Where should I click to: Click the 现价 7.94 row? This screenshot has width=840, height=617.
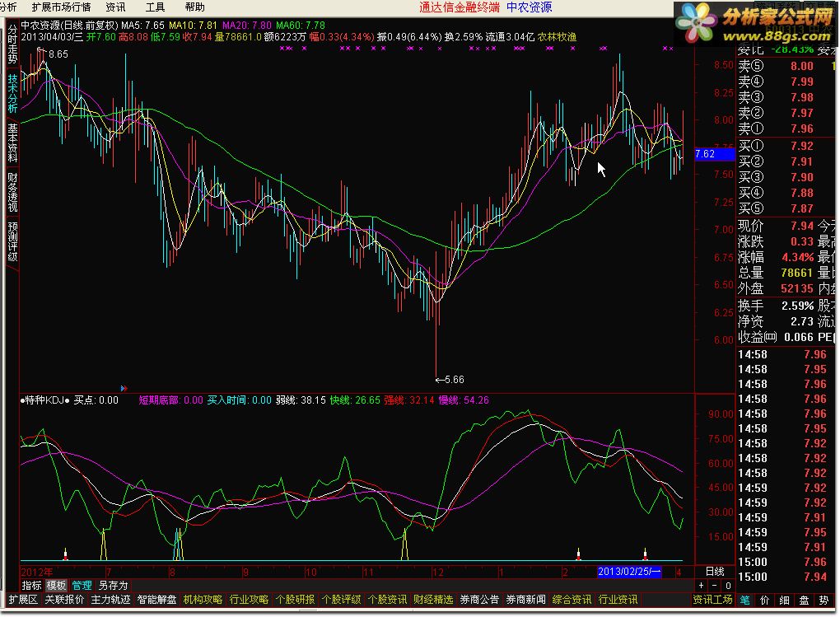click(776, 226)
